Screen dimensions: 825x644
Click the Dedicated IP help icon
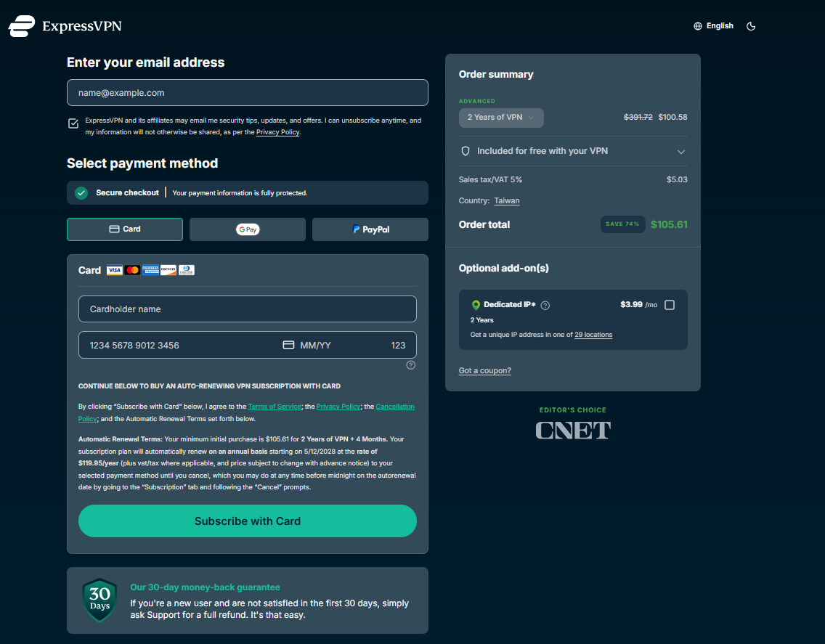545,305
